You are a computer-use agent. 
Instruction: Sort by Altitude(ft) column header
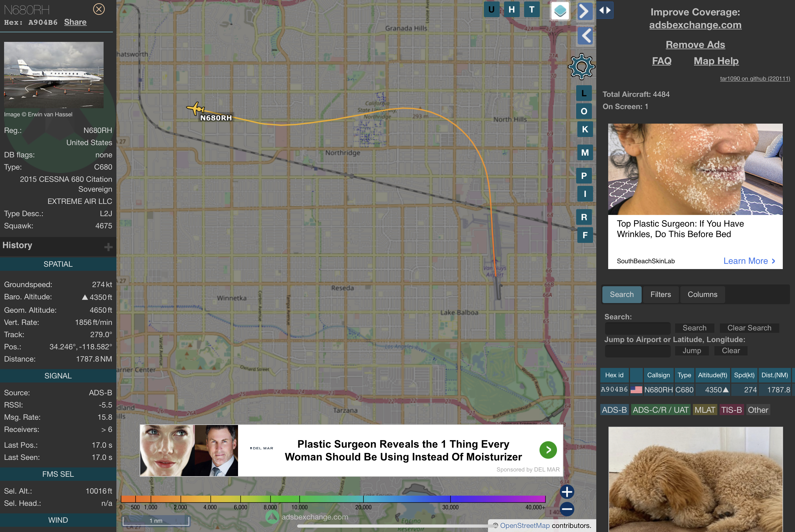click(x=713, y=375)
